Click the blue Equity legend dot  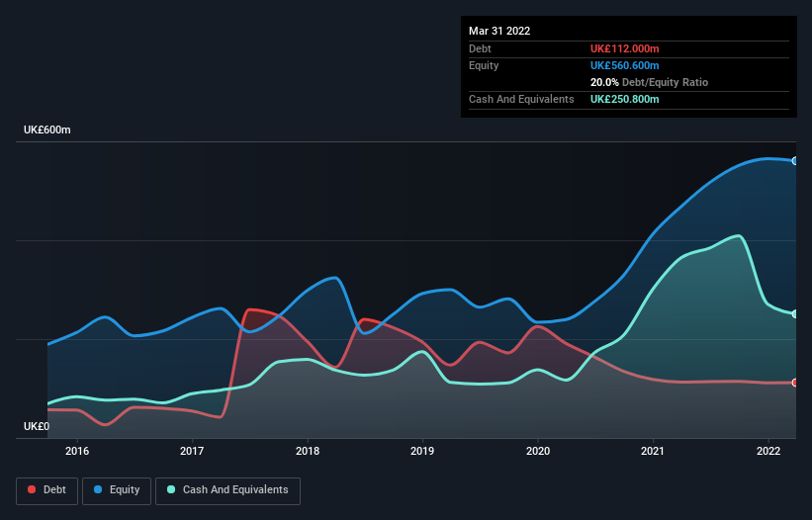coord(97,489)
